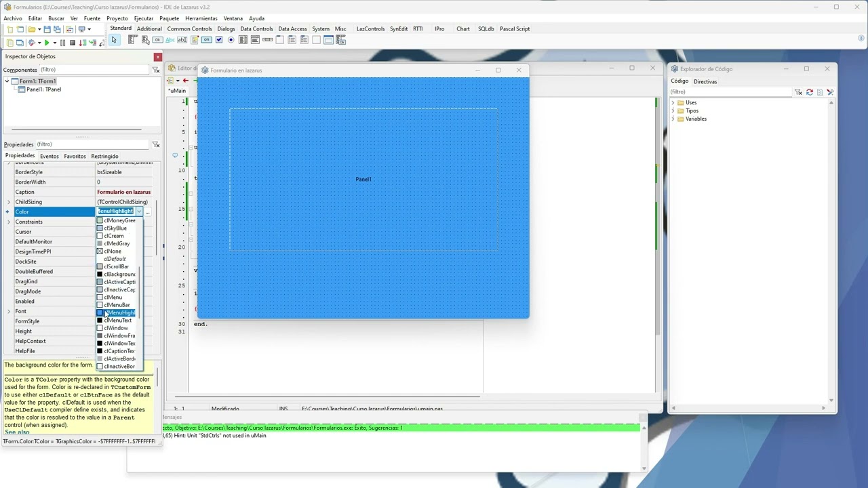This screenshot has width=868, height=488.
Task: Pick the TPopupMenu component icon
Action: pos(145,40)
